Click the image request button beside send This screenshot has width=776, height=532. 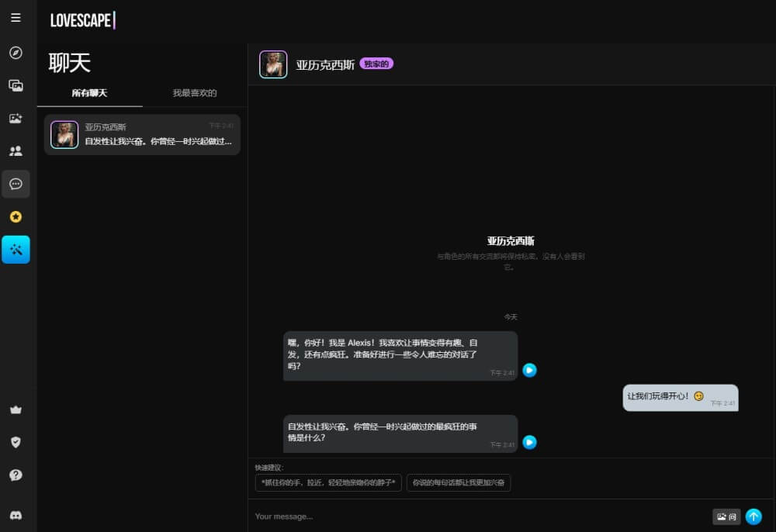[x=726, y=516]
